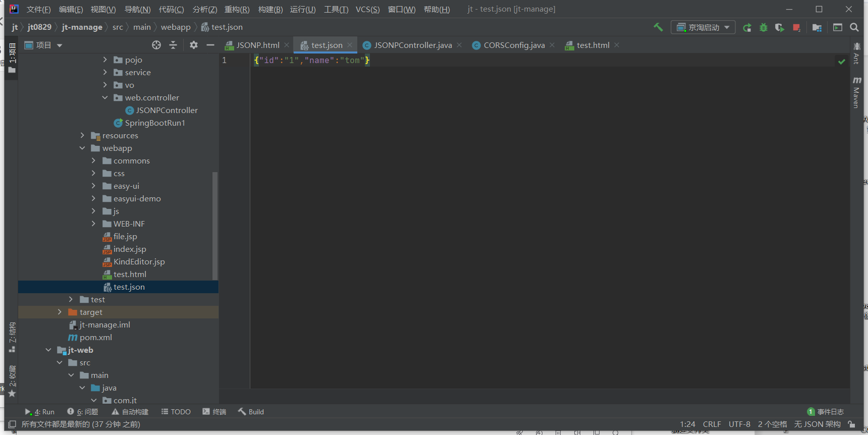Open the 6: 问题 problems window
Screen dimensions: 868x435
(83, 412)
